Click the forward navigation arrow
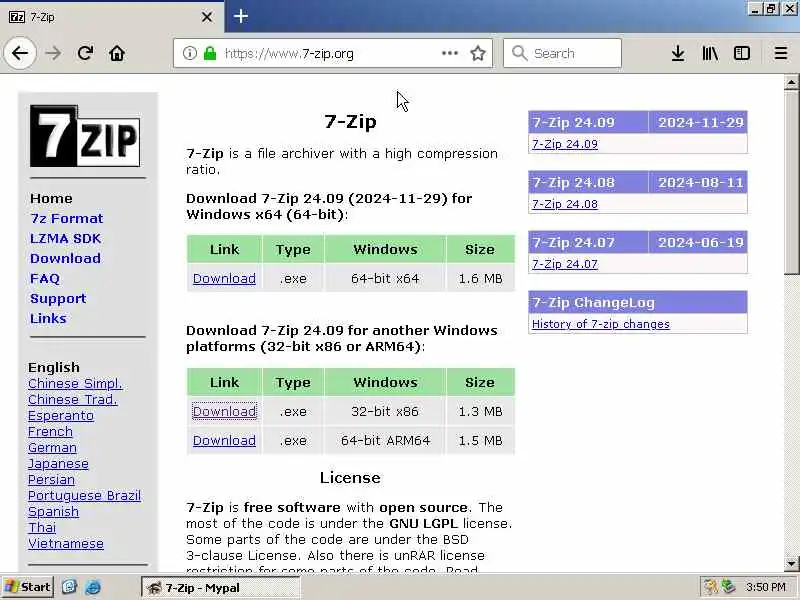This screenshot has height=600, width=800. [x=53, y=53]
